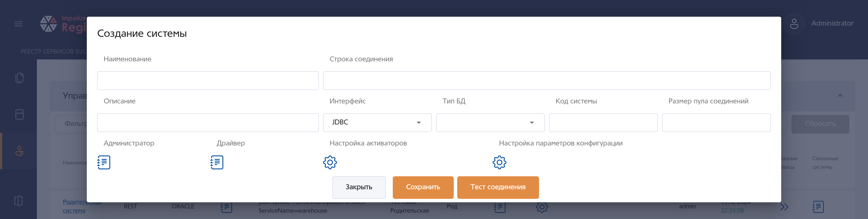Click the Создание системы dialog title
Screen dimensions: 868x219
142,33
